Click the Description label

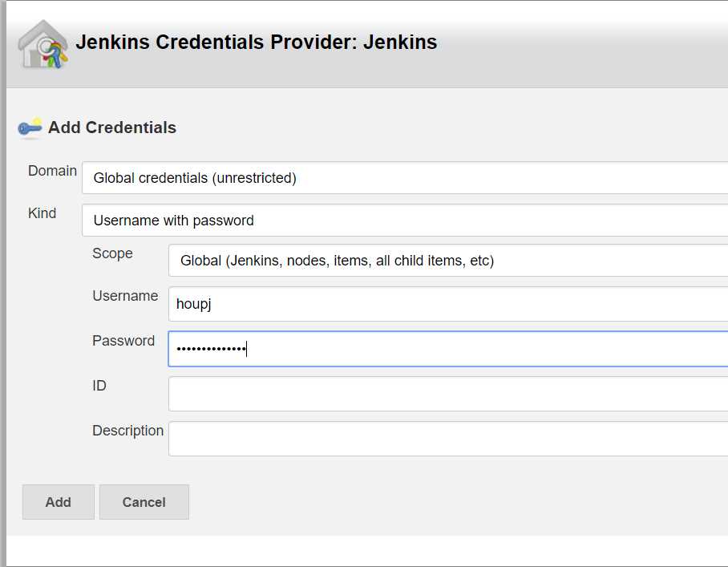point(128,431)
